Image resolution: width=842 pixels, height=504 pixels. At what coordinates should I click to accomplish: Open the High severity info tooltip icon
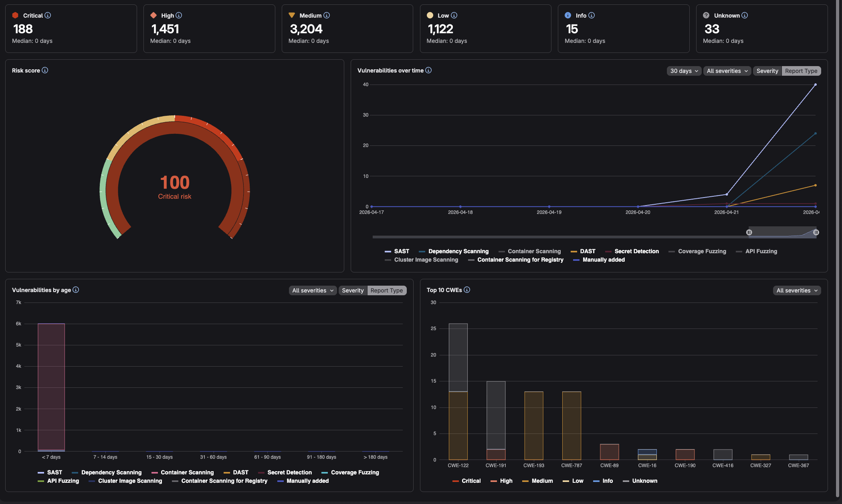point(179,15)
